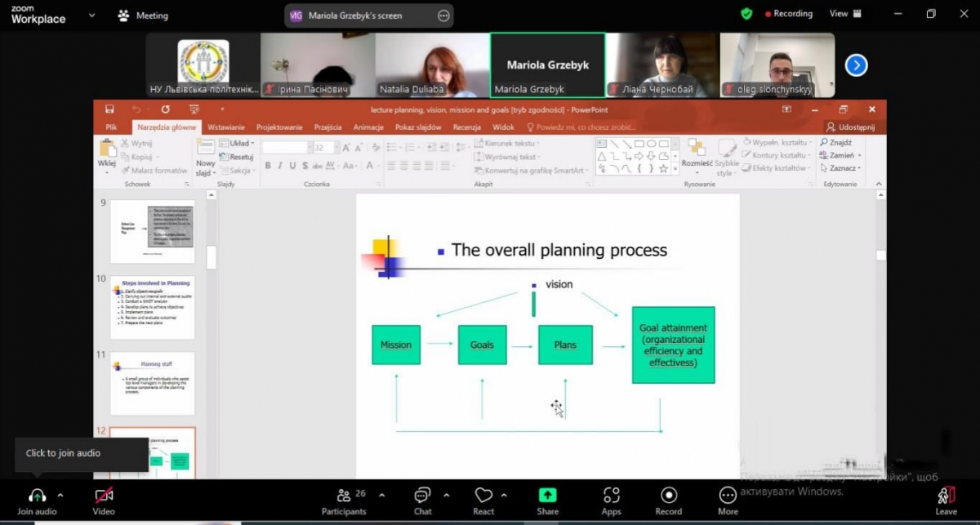The width and height of the screenshot is (980, 525).
Task: Toggle the Video camera on
Action: coord(104,496)
